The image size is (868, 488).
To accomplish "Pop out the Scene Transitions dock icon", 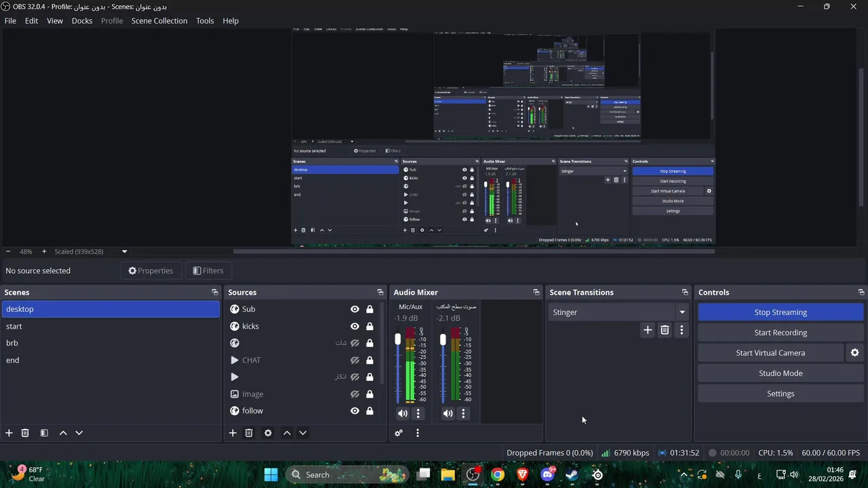I will coord(685,292).
